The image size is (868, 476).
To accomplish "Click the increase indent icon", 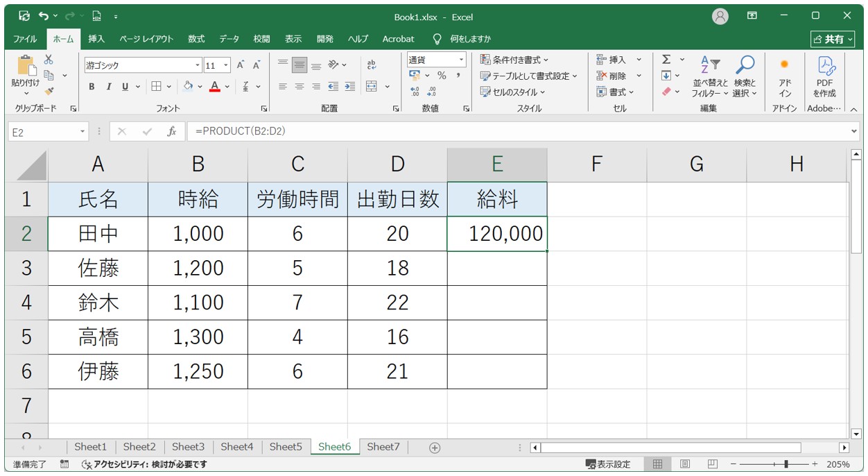I will [x=349, y=87].
